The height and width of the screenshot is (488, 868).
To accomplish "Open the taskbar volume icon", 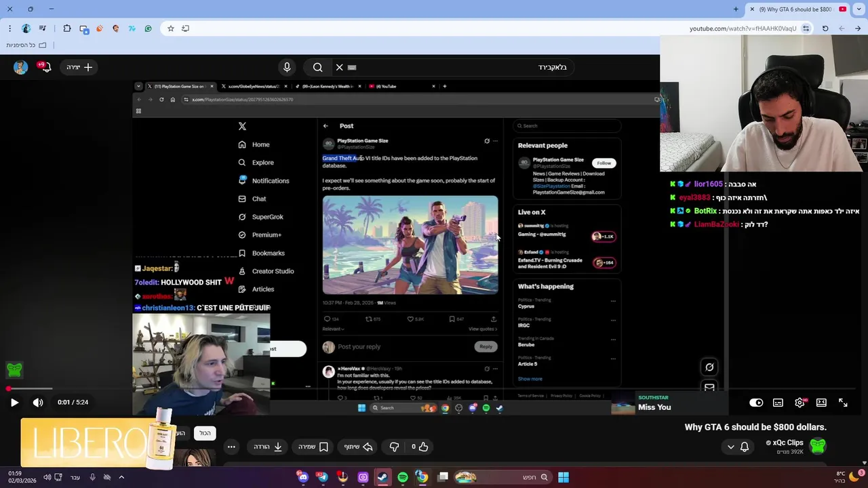I will [x=47, y=477].
